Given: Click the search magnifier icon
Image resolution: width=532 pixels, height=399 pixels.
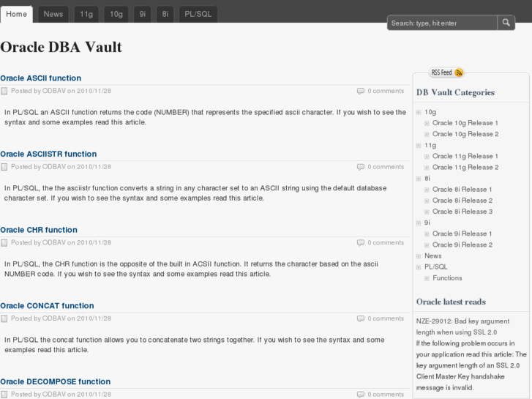Looking at the screenshot, I should pyautogui.click(x=506, y=23).
